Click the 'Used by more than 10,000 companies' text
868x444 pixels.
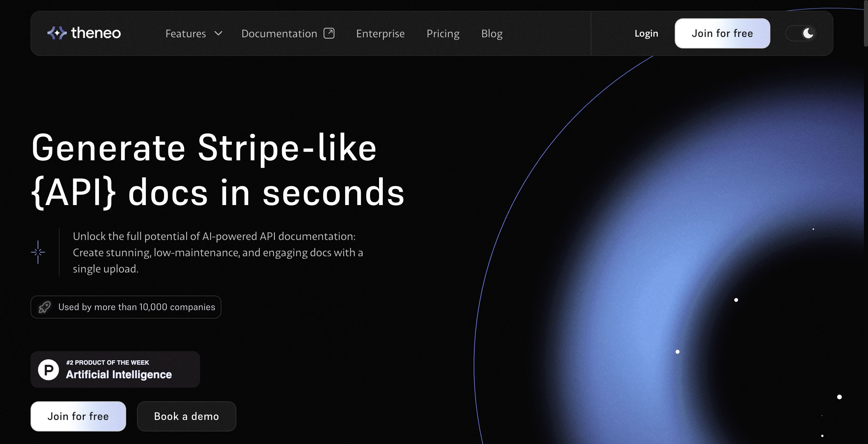pyautogui.click(x=137, y=307)
